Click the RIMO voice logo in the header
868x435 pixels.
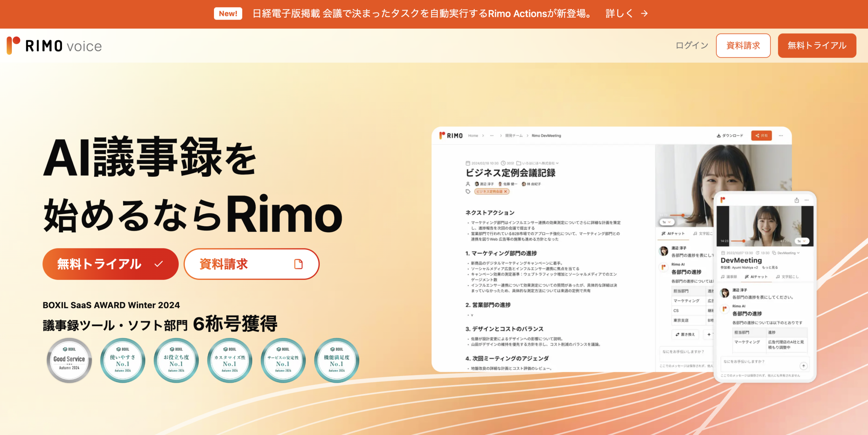click(x=54, y=45)
